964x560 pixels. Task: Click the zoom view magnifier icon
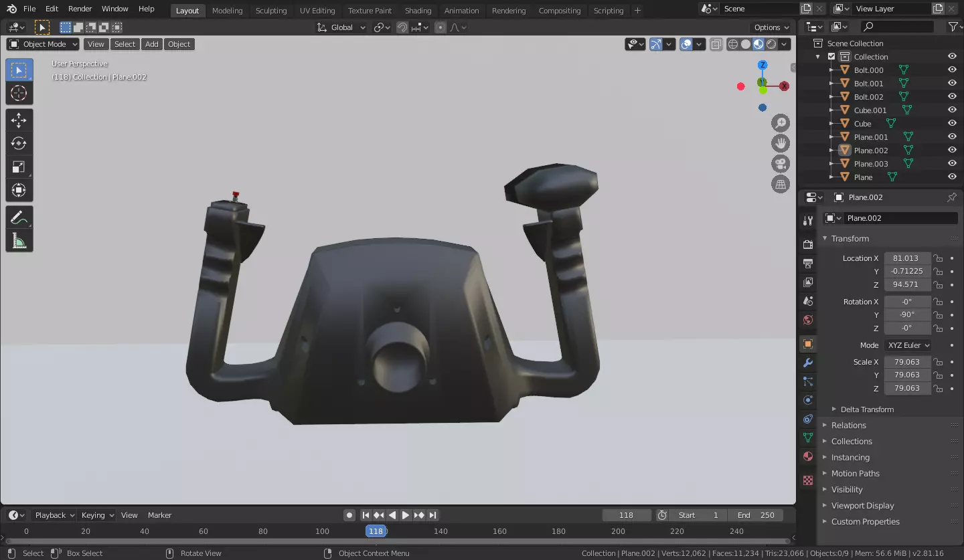tap(781, 123)
